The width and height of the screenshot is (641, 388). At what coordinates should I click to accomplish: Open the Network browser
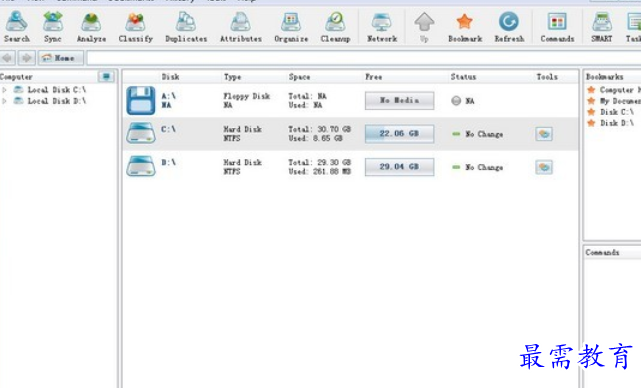(382, 27)
